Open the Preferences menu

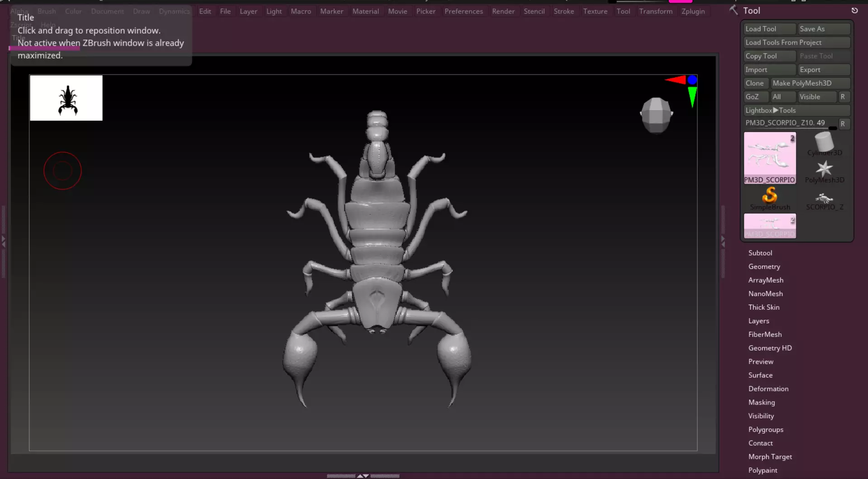coord(463,11)
